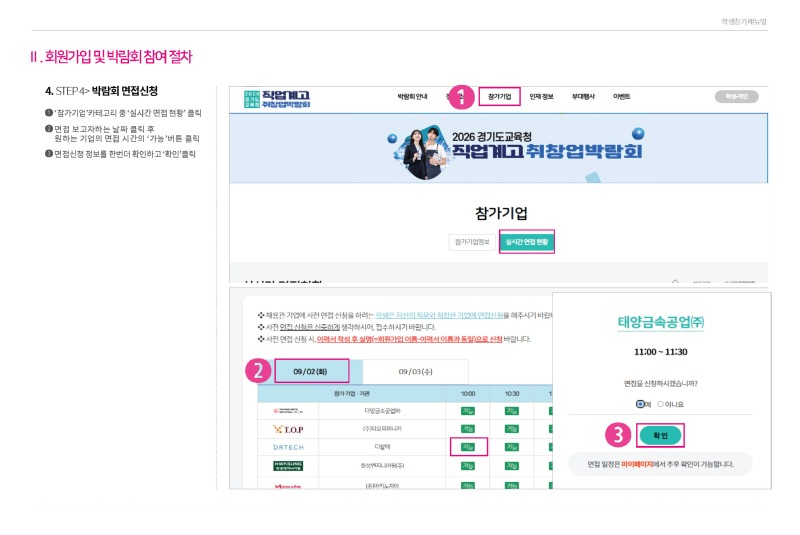Click the 10:00 column header

click(468, 394)
